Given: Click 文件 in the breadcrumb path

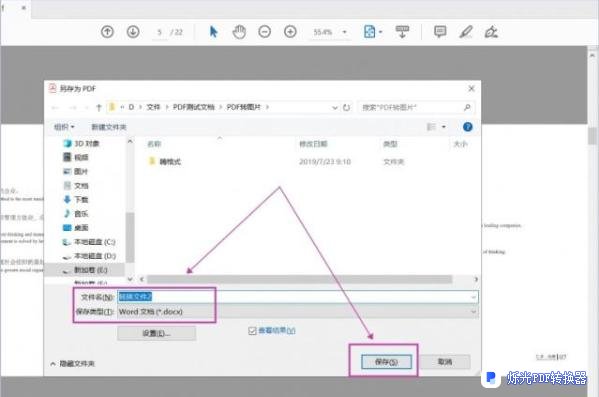Looking at the screenshot, I should coord(153,107).
